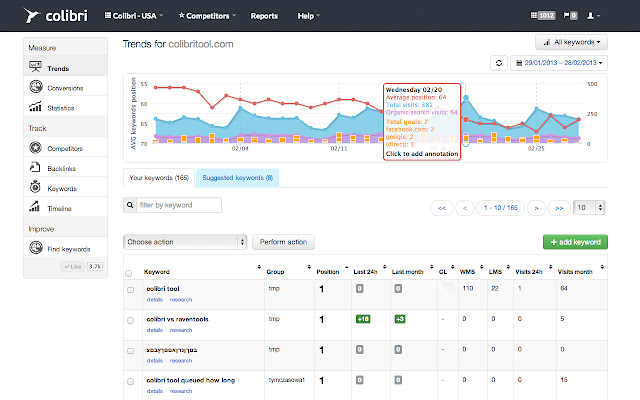Click the Find keywords globe icon
Viewport: 640px width, 400px height.
(x=36, y=247)
